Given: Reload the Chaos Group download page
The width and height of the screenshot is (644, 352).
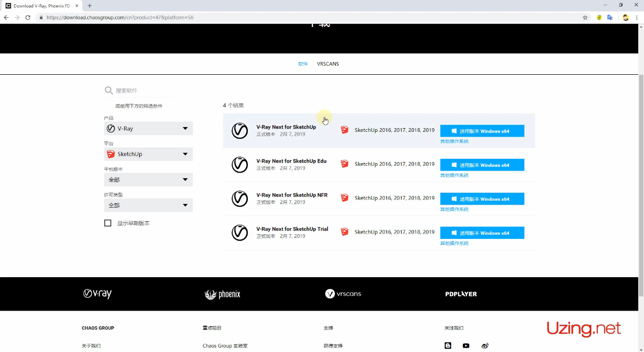Looking at the screenshot, I should coord(28,17).
